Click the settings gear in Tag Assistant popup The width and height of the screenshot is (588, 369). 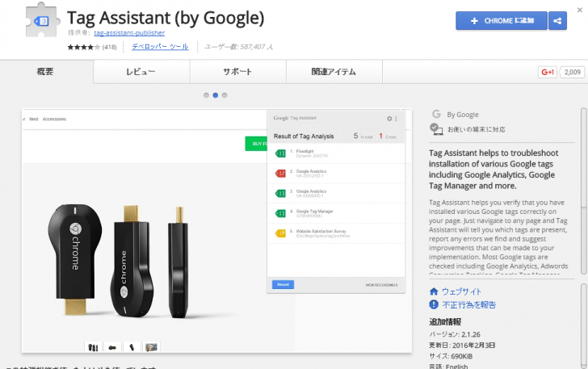(389, 119)
